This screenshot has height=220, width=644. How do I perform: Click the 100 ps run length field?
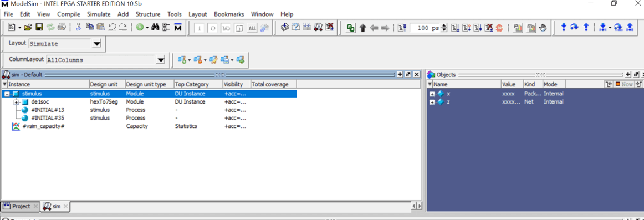425,28
